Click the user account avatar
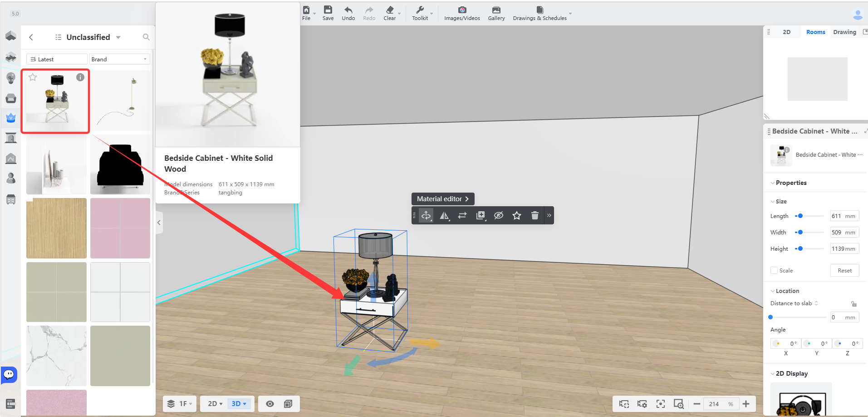The image size is (868, 417). tap(858, 15)
